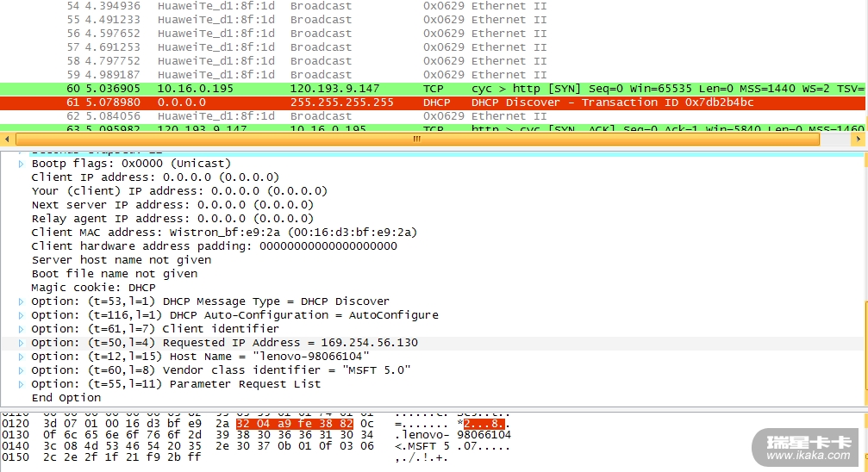This screenshot has height=472, width=868.
Task: Expand Option 55 Parameter Request List
Action: pos(21,384)
